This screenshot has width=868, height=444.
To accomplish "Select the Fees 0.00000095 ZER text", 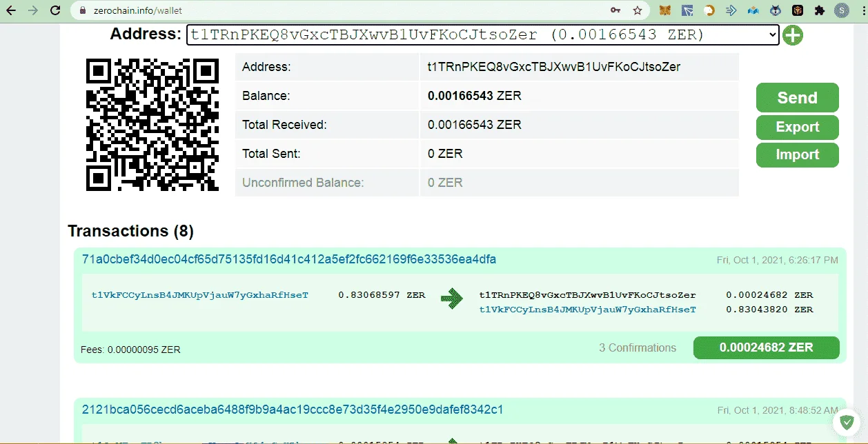I will 130,350.
